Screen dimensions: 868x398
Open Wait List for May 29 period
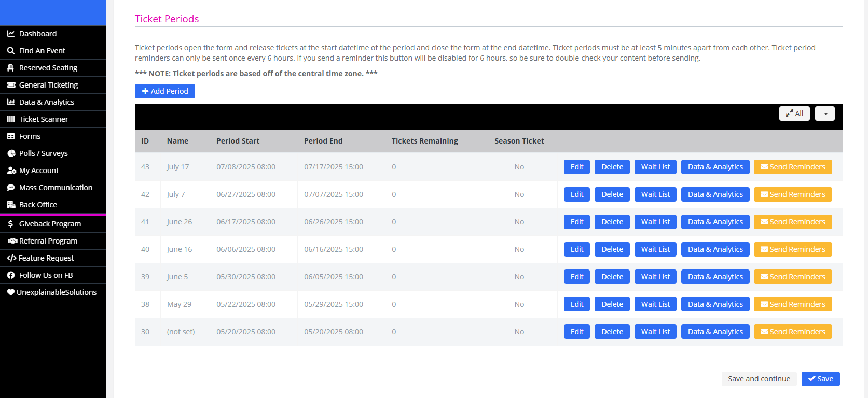655,304
